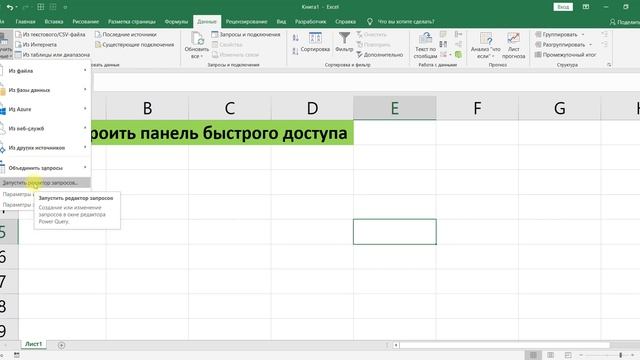This screenshot has width=640, height=360.
Task: Open the 'Формулы' ribbon tab
Action: (x=176, y=22)
